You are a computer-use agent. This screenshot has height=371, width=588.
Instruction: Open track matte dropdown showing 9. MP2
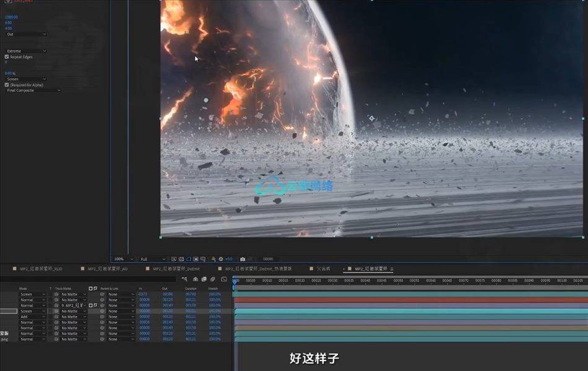tap(74, 305)
